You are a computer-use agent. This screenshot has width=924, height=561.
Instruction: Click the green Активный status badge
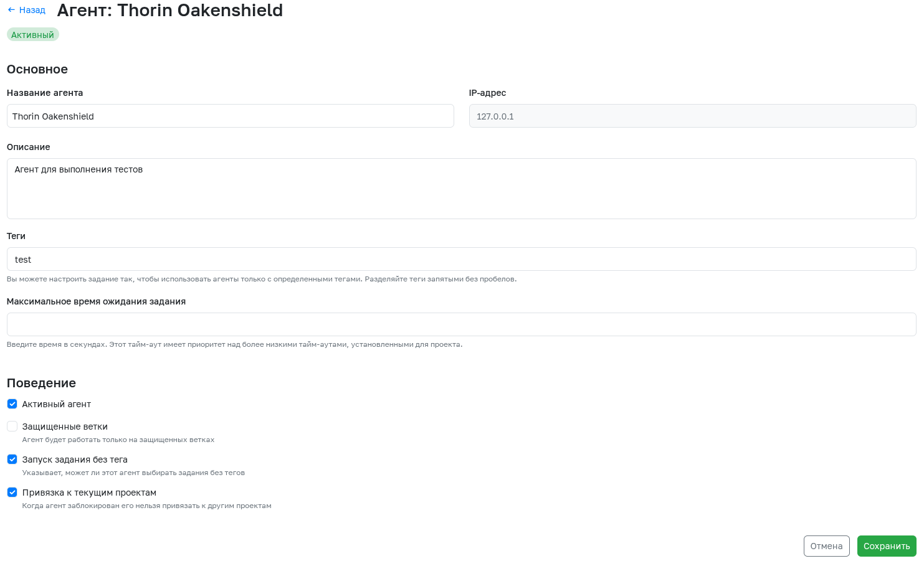[x=32, y=35]
